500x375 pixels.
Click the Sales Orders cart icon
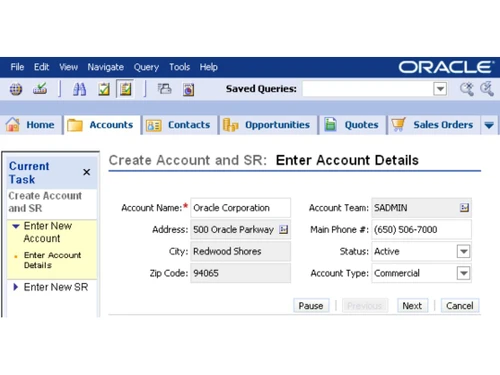(x=398, y=125)
